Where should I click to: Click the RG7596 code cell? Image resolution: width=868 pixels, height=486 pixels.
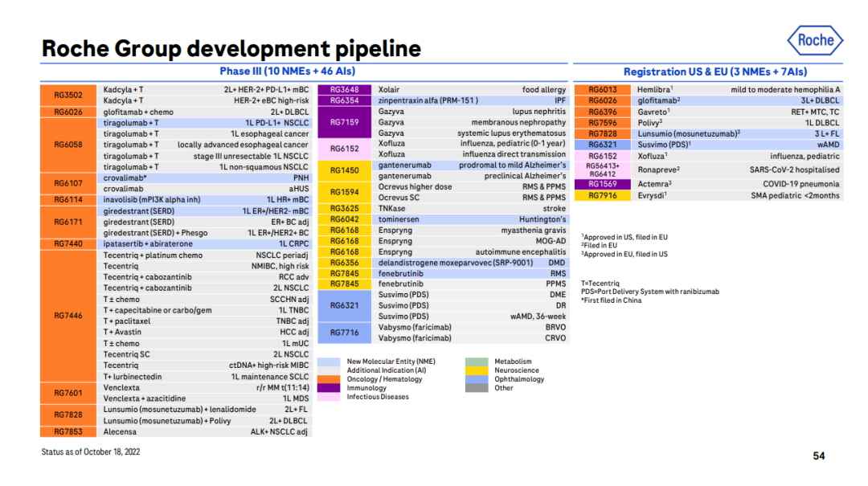[602, 123]
